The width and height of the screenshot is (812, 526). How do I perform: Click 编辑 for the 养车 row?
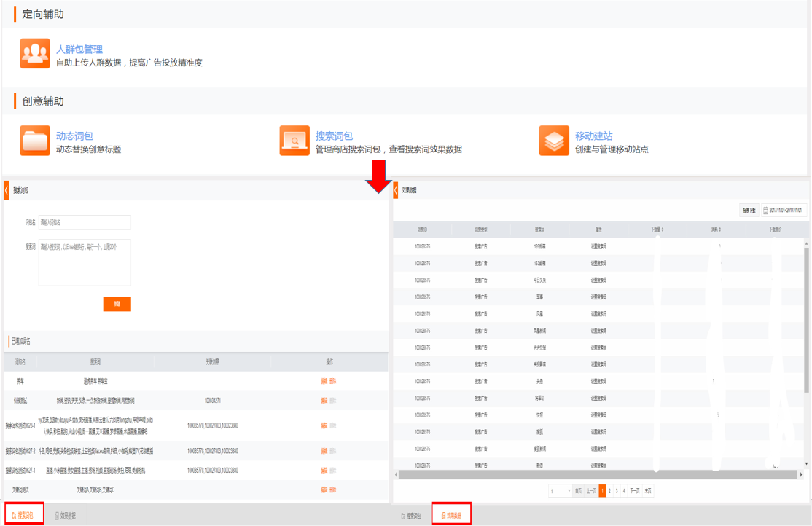[324, 381]
